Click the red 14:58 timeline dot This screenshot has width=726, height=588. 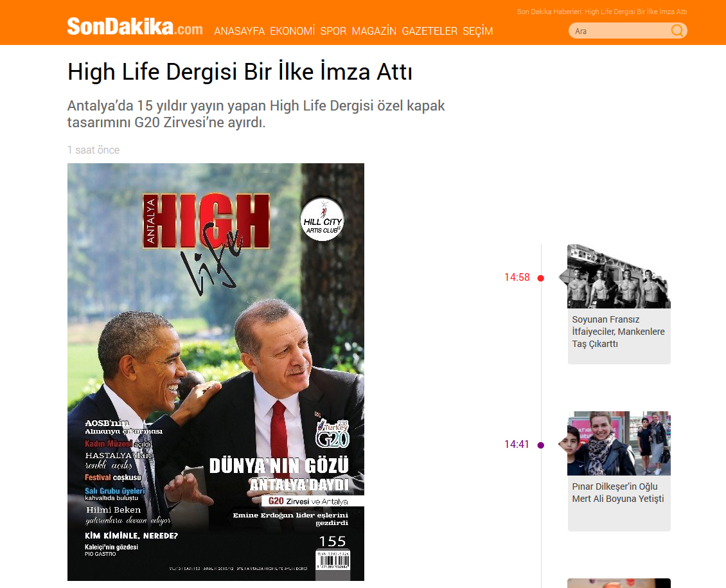540,278
